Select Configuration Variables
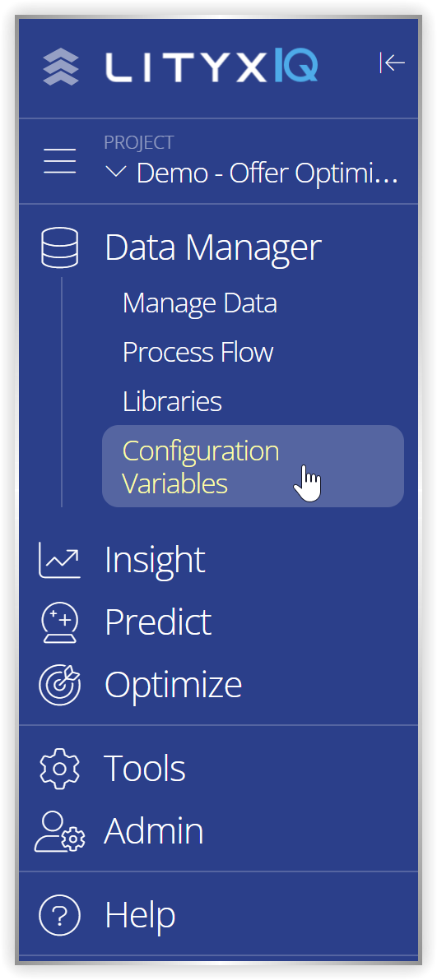 click(x=253, y=466)
